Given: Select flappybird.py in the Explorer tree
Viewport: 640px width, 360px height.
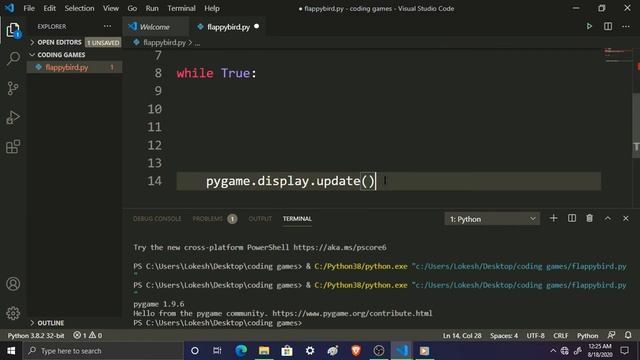Looking at the screenshot, I should pyautogui.click(x=75, y=67).
